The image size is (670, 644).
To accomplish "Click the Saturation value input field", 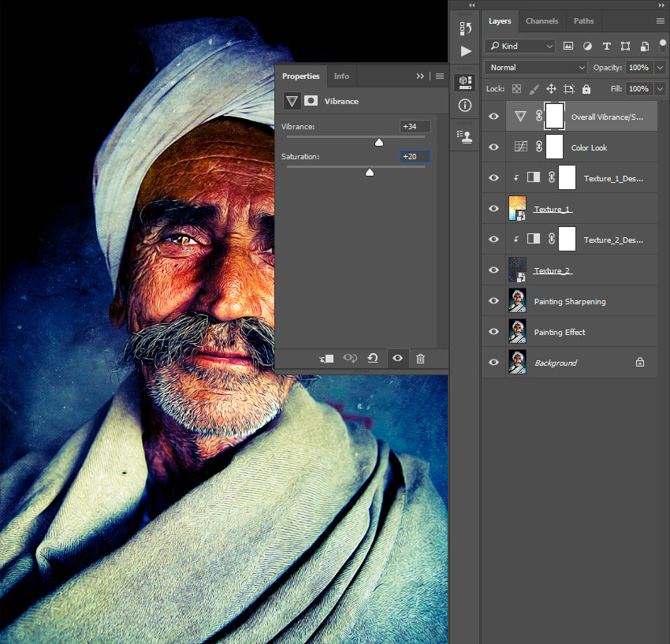I will [x=415, y=157].
